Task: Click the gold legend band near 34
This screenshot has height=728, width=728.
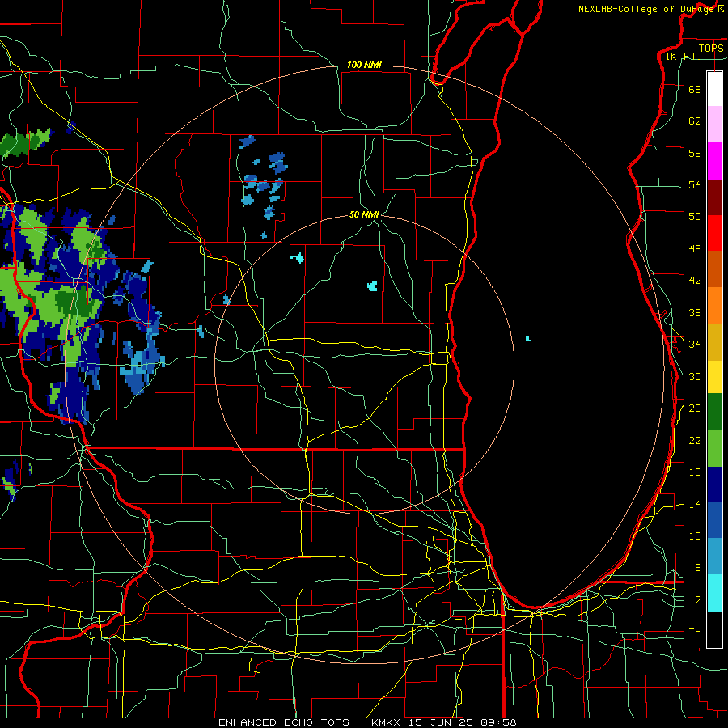Action: pyautogui.click(x=714, y=342)
